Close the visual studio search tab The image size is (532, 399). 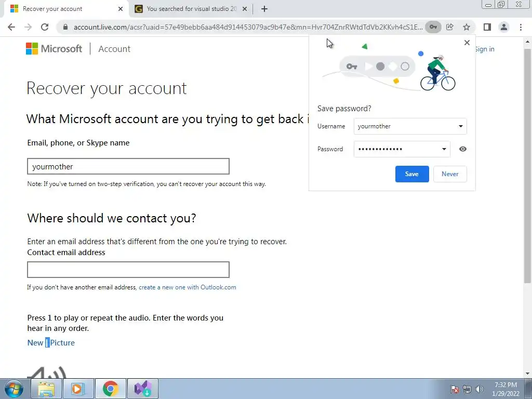coord(245,9)
